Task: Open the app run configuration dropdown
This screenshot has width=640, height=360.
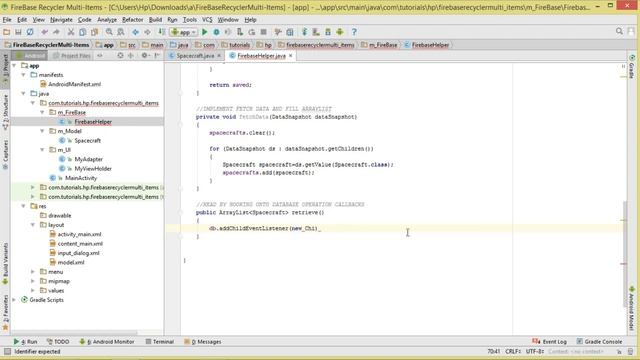Action: [x=184, y=32]
